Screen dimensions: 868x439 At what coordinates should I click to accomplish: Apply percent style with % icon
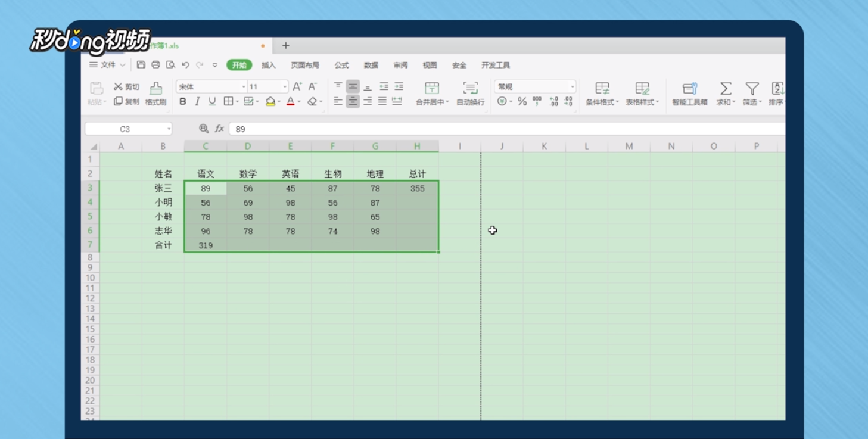[522, 102]
